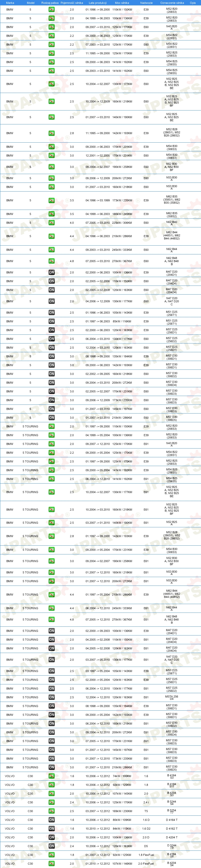Click the Lata produkcji column header
Screen dimensions: 201x868
coord(97,3)
